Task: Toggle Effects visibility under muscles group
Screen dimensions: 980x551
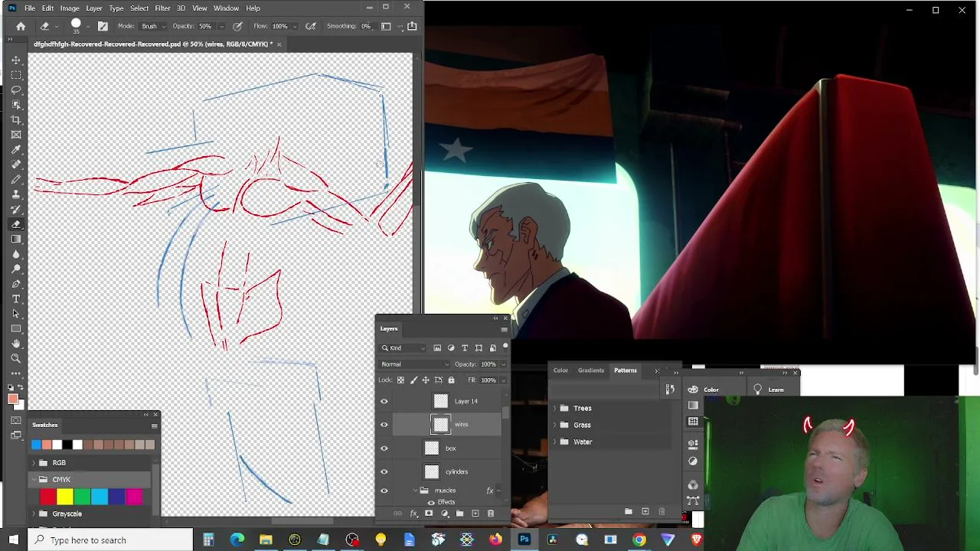Action: click(431, 502)
